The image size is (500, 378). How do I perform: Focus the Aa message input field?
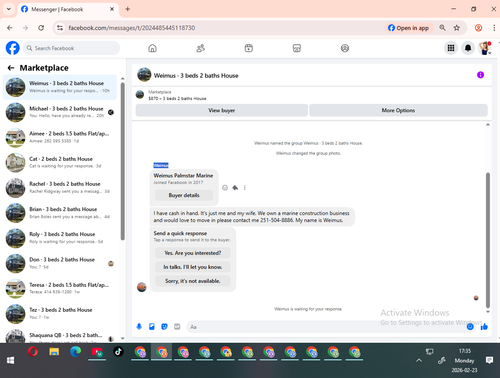point(327,327)
